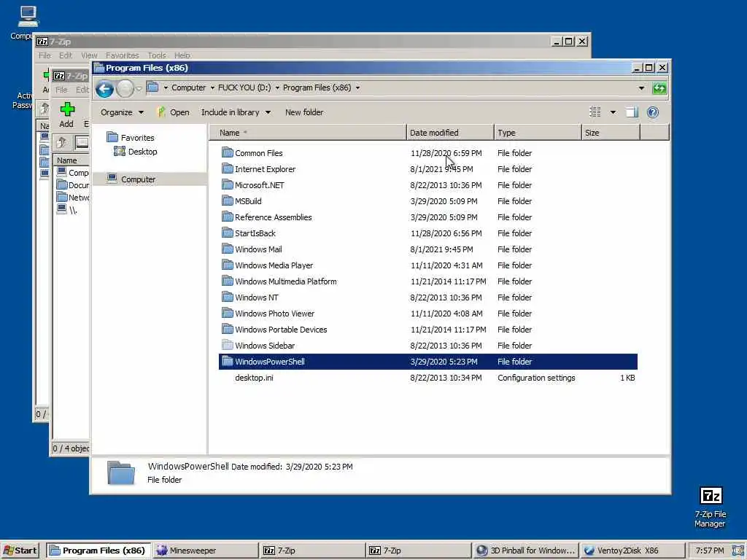
Task: Click the Forward navigation arrow in Explorer
Action: click(x=125, y=88)
